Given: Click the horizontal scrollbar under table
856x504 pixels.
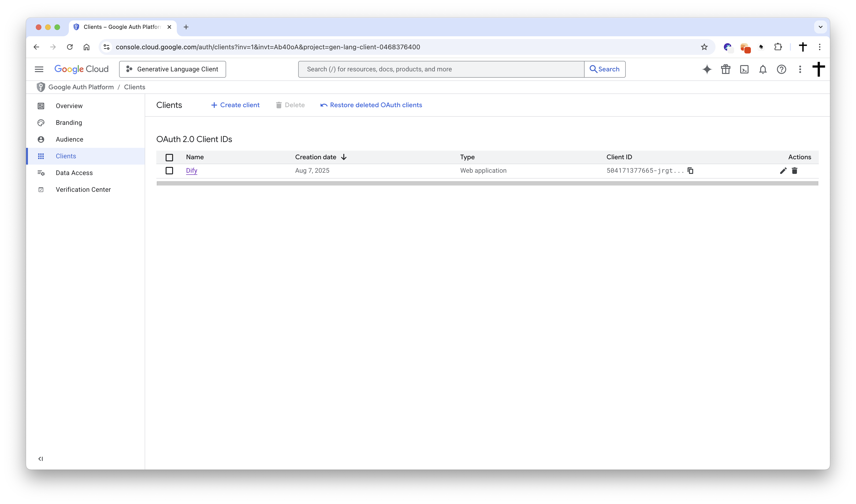Looking at the screenshot, I should pos(487,183).
